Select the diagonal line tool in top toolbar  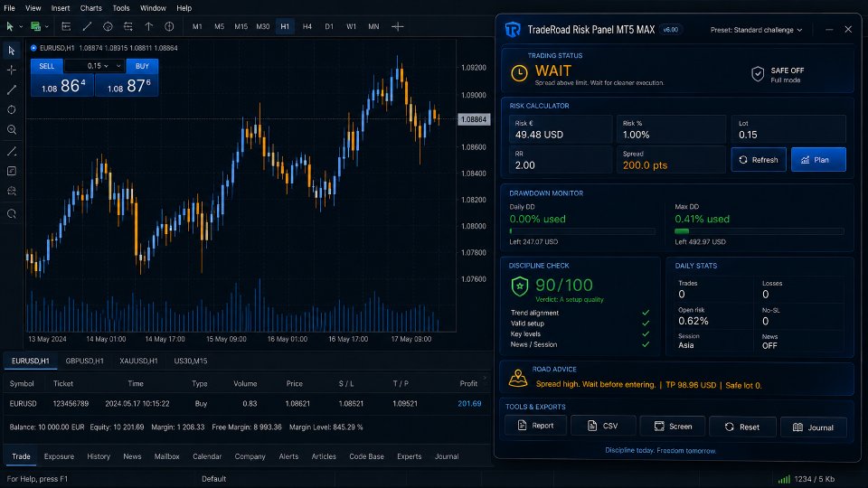(87, 26)
